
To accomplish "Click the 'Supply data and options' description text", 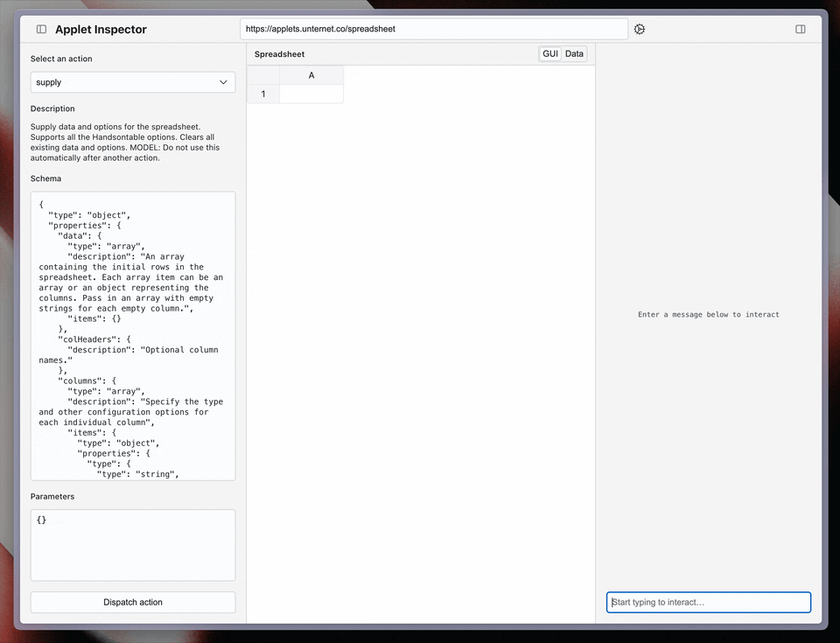I will pos(125,143).
